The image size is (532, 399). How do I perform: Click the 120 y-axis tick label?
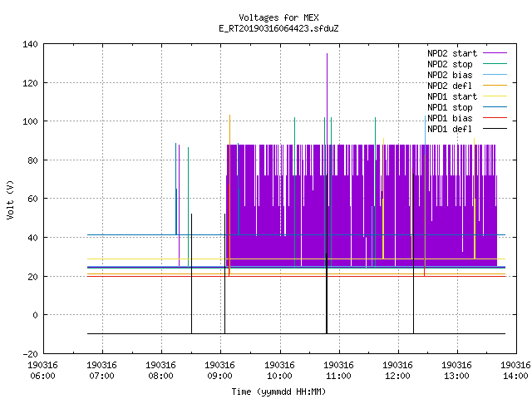tap(30, 83)
